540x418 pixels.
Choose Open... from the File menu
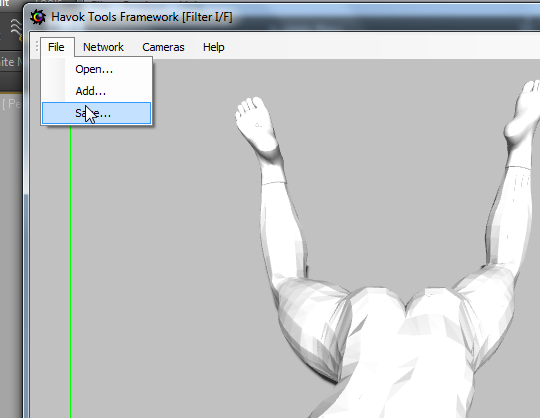[x=96, y=69]
